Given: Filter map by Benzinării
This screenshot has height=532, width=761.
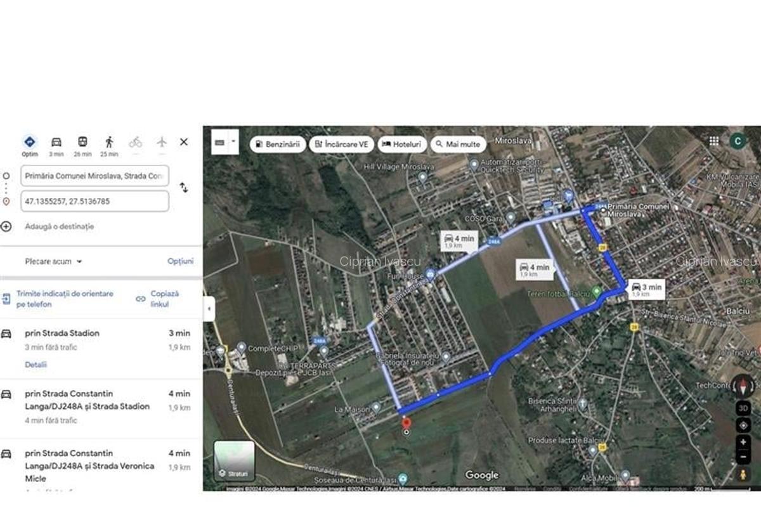Looking at the screenshot, I should 278,145.
